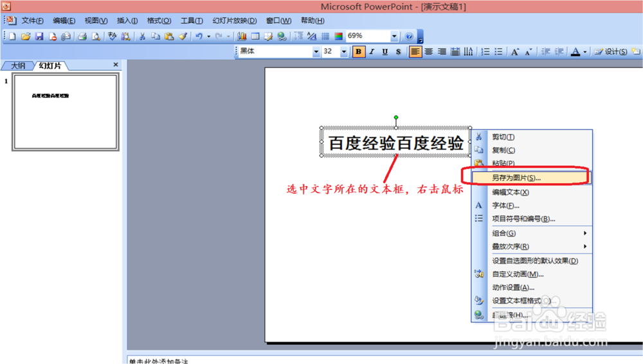Toggle right text alignment

(x=442, y=51)
